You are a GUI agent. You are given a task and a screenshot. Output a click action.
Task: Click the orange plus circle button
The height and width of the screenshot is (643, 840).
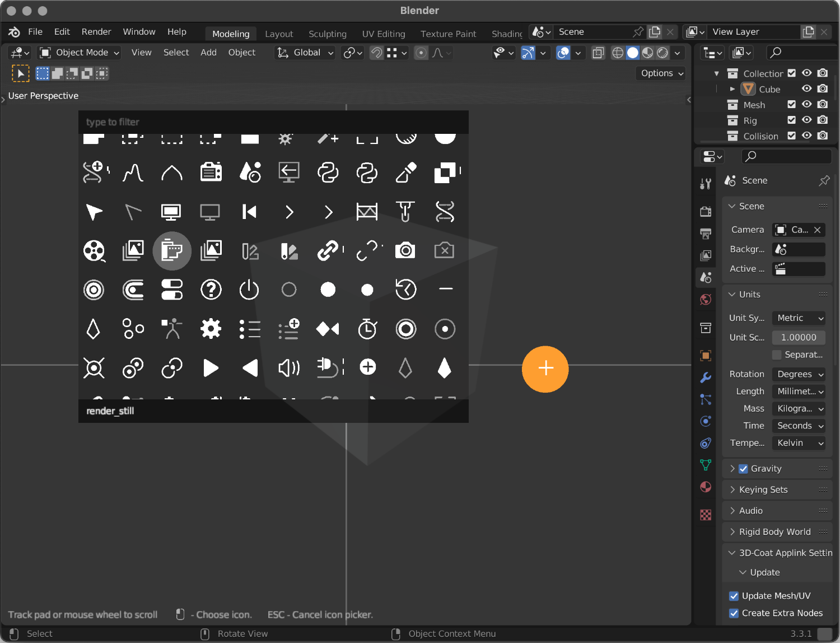(x=545, y=369)
